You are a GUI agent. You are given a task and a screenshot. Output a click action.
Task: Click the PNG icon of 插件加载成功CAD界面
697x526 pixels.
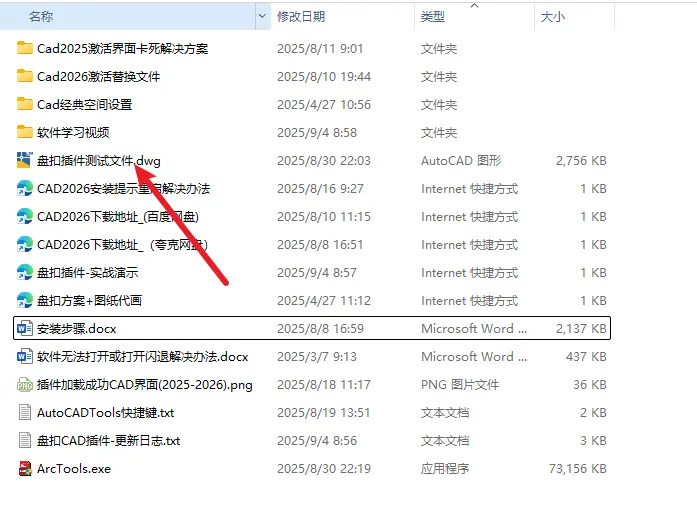point(24,385)
